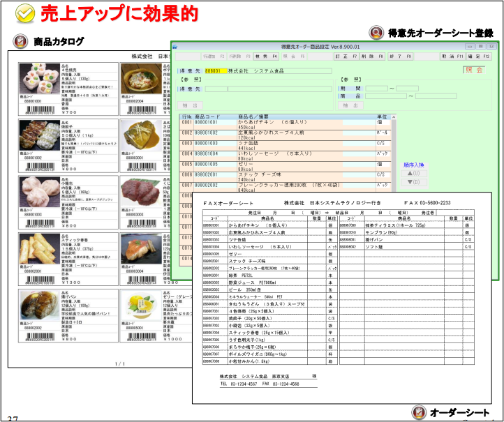Click FAXオーダーシート heading on the sheet

[x=228, y=203]
